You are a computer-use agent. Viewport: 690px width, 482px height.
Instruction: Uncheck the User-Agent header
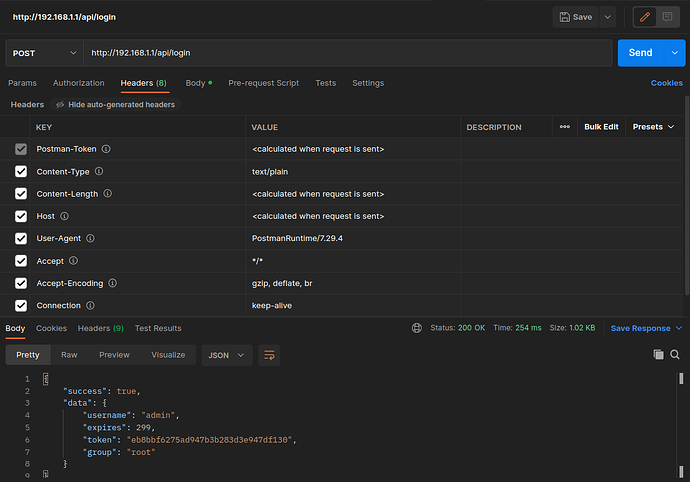21,238
